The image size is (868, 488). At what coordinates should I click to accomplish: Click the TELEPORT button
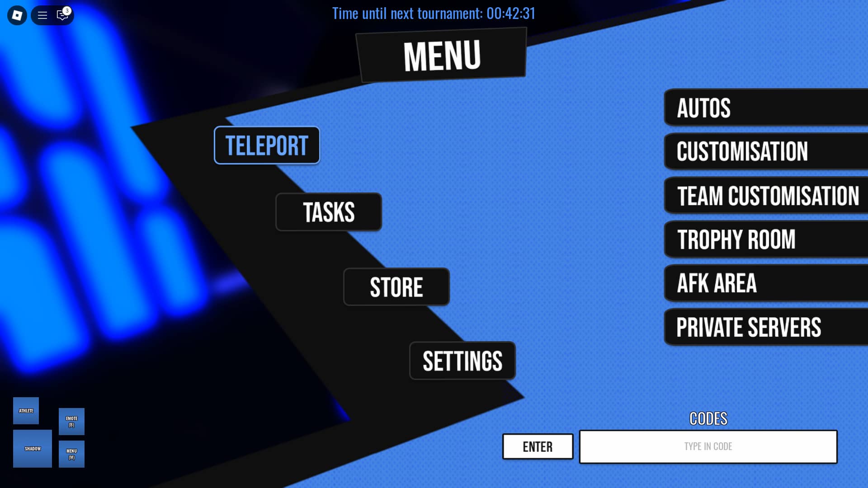coord(266,145)
